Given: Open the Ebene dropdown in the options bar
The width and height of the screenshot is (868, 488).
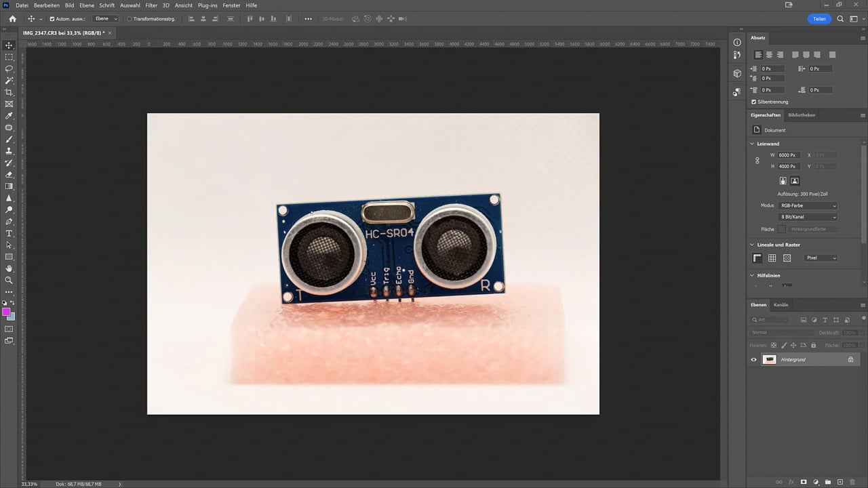Looking at the screenshot, I should click(106, 19).
